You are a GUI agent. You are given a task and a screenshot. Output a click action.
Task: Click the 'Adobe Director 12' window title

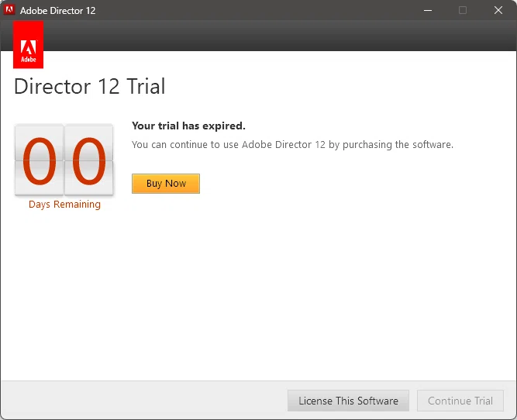pos(57,11)
